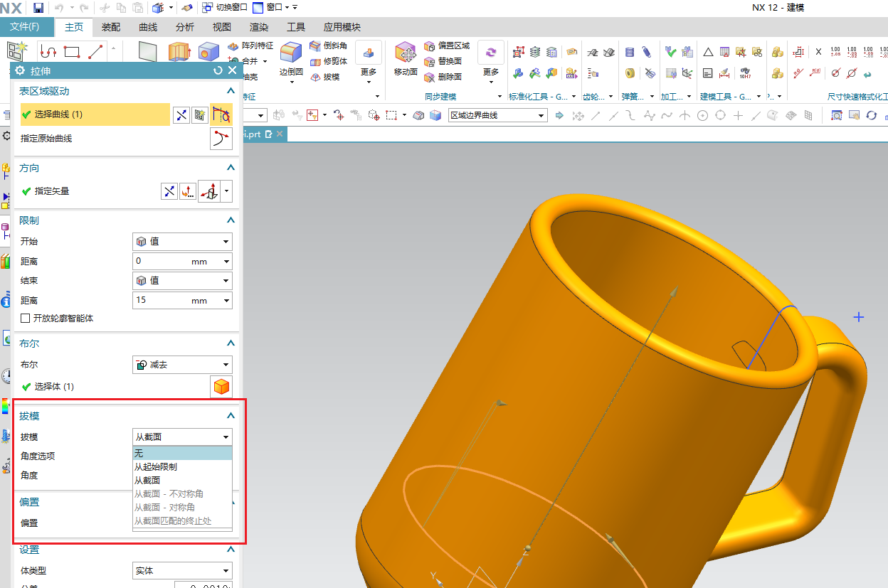Open the 布尔 减去 dropdown
888x588 pixels.
coord(182,365)
